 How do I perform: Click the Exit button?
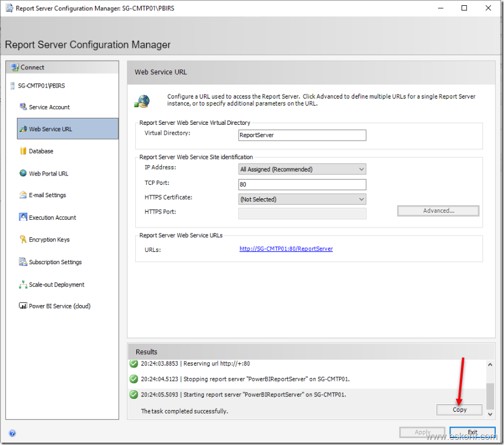(472, 432)
